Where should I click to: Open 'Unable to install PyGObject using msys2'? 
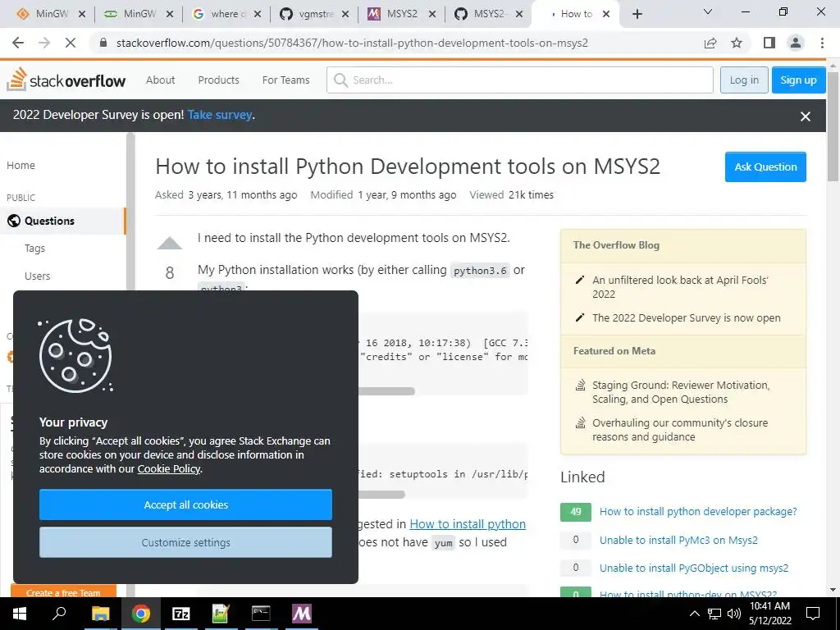(x=694, y=568)
